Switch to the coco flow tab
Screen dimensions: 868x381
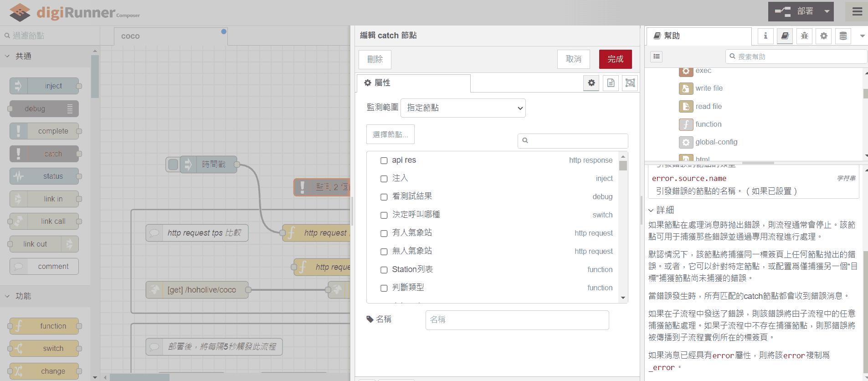170,36
